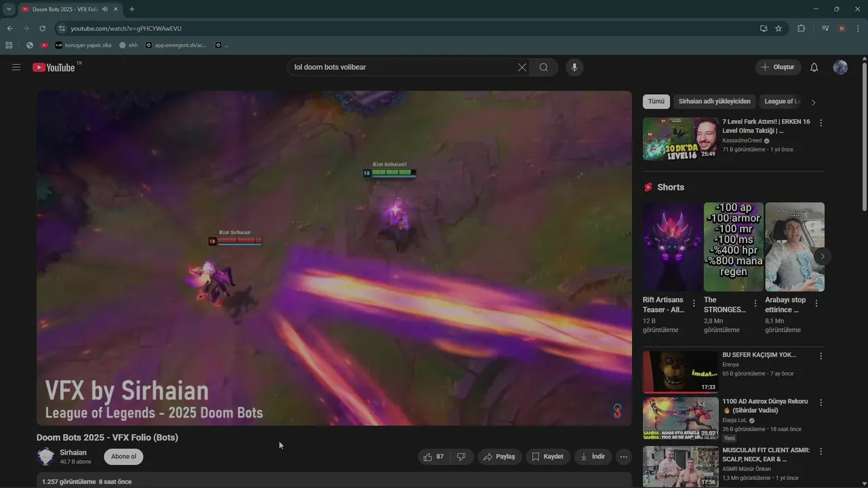The image size is (868, 488).
Task: Open Chrome extensions puzzle icon
Action: tap(802, 28)
